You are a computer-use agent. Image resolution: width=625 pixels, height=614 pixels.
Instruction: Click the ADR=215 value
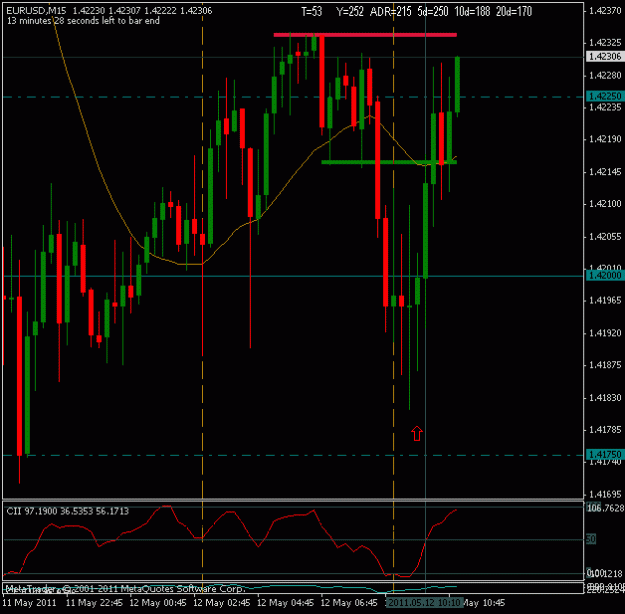click(391, 12)
